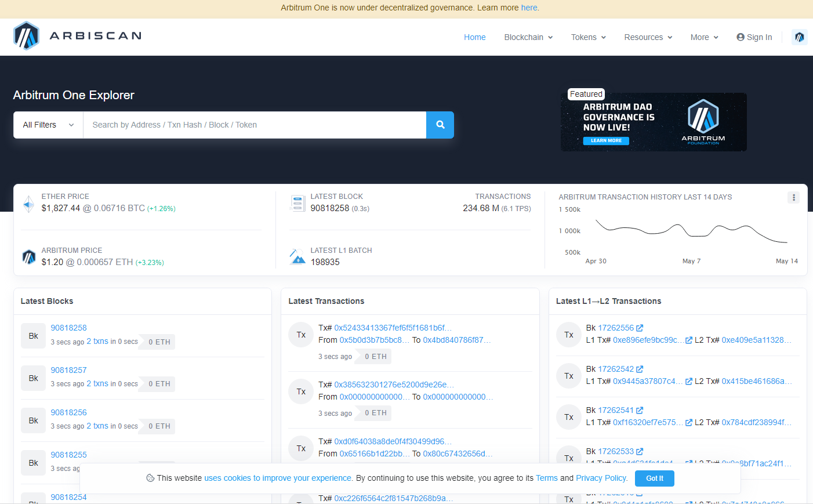Focus the address search input field
The width and height of the screenshot is (813, 504).
click(255, 125)
